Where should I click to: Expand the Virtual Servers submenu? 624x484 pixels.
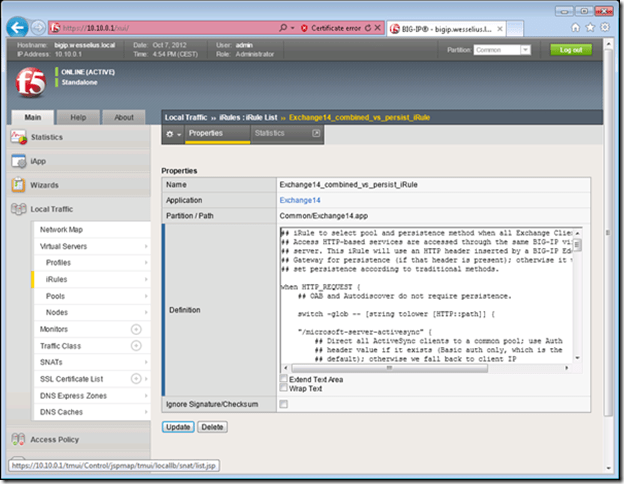click(x=146, y=246)
